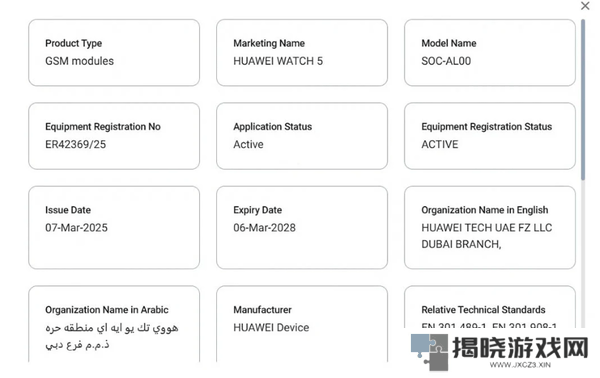Select the 'Issue Date' label
Viewport: 600px width, 378px height.
point(68,210)
